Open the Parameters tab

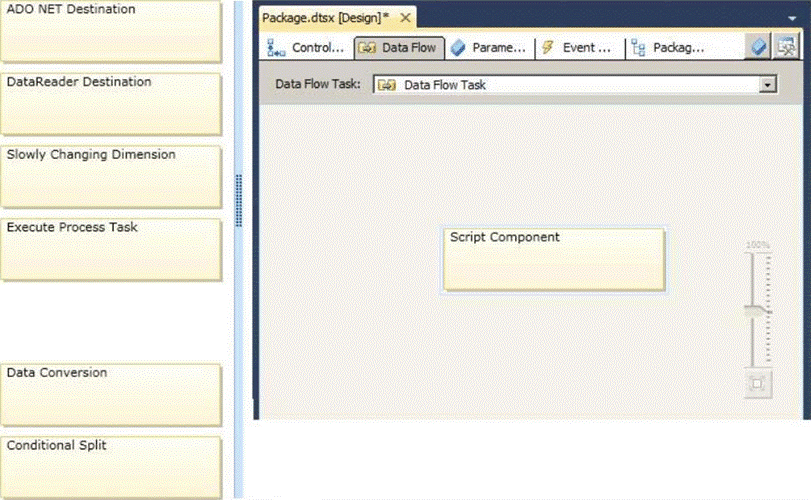(x=487, y=48)
